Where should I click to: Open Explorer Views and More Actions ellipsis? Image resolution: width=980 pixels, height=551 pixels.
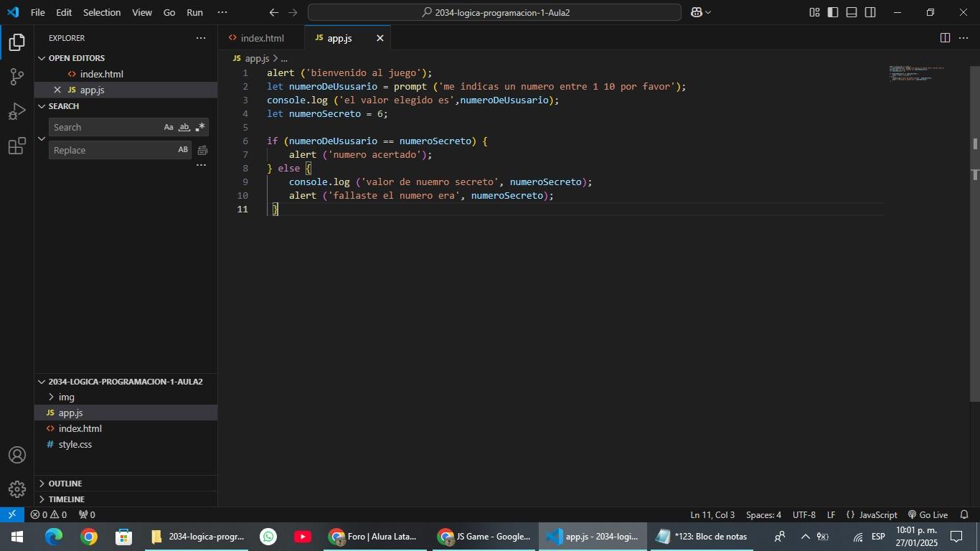(201, 38)
